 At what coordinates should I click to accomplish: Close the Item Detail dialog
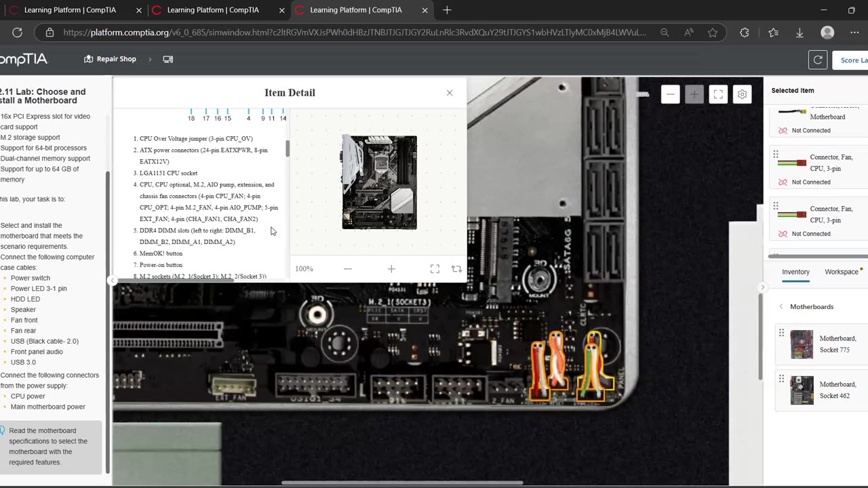[449, 93]
